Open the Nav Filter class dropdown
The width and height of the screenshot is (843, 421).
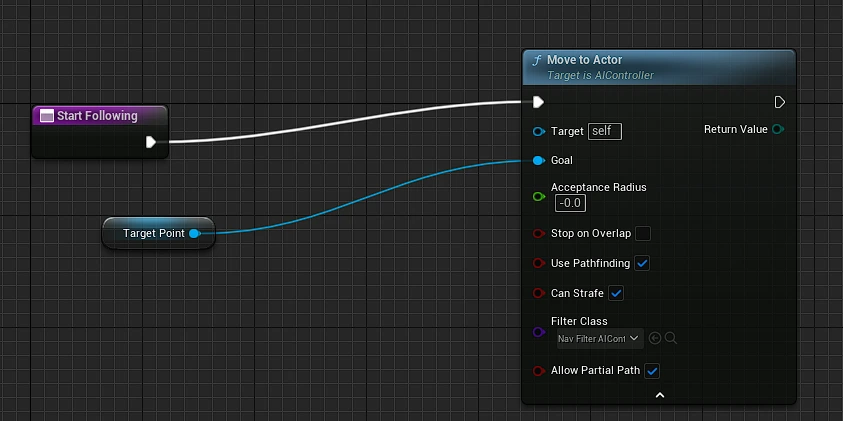[600, 339]
